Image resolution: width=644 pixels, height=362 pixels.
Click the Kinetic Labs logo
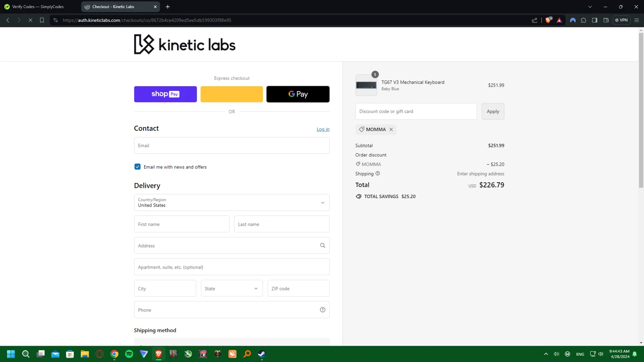pyautogui.click(x=185, y=44)
